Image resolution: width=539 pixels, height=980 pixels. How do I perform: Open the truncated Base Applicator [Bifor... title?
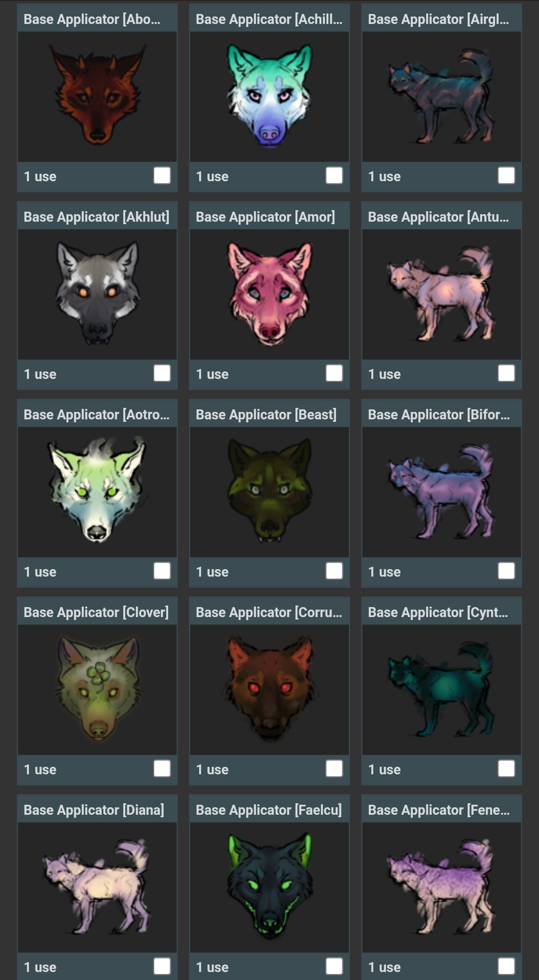pyautogui.click(x=439, y=414)
